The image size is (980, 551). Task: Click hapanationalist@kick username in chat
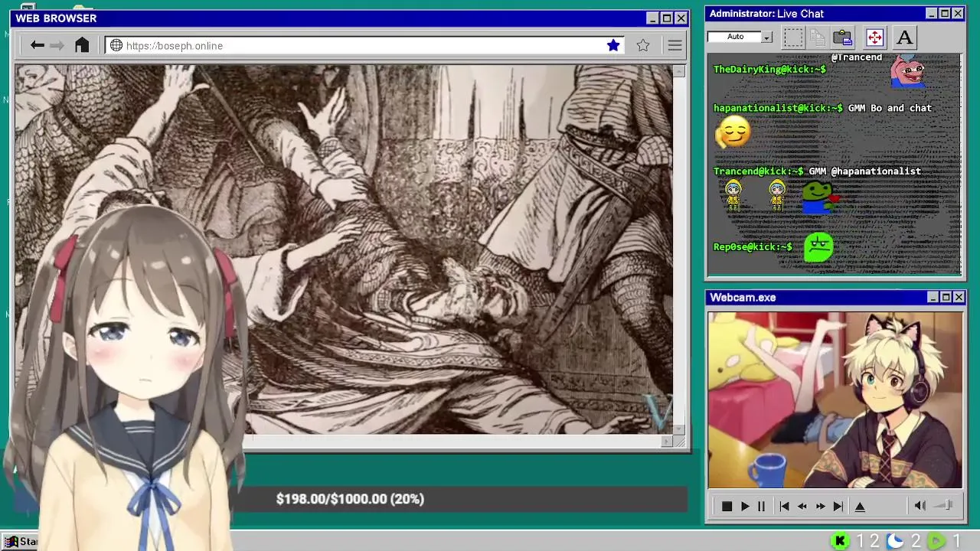tap(778, 108)
